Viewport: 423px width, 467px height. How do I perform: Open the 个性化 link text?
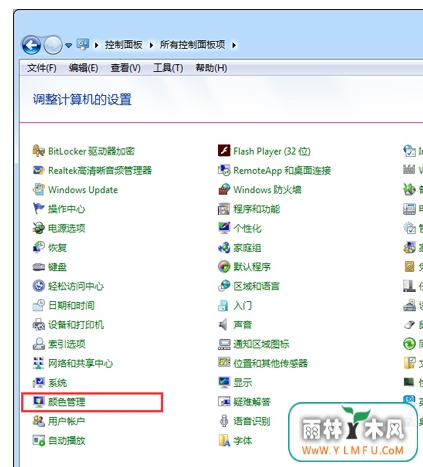(x=247, y=228)
